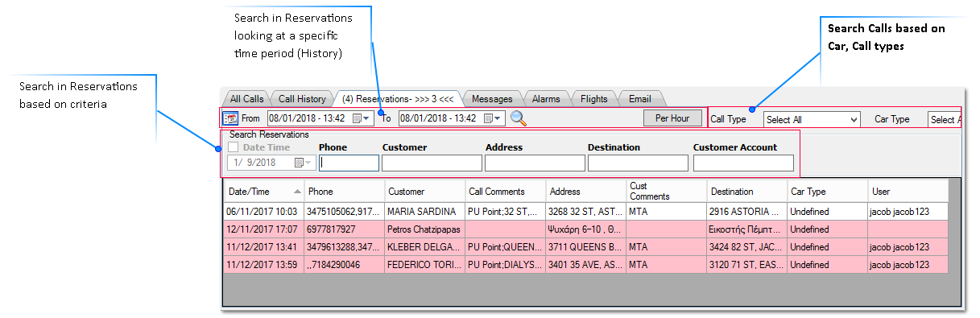Click destination cell 3120 71 ST, EAS...
This screenshot has width=980, height=318.
pos(747,265)
